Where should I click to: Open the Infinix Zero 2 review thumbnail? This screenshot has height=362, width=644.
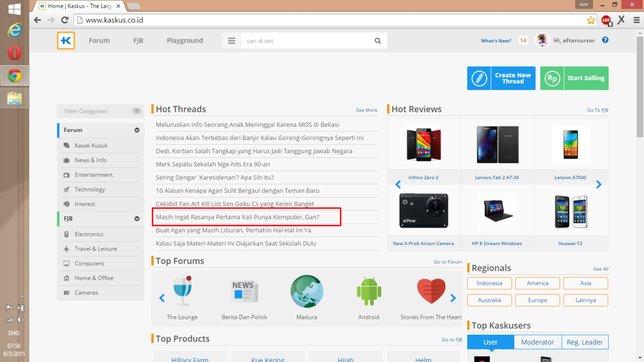[424, 145]
